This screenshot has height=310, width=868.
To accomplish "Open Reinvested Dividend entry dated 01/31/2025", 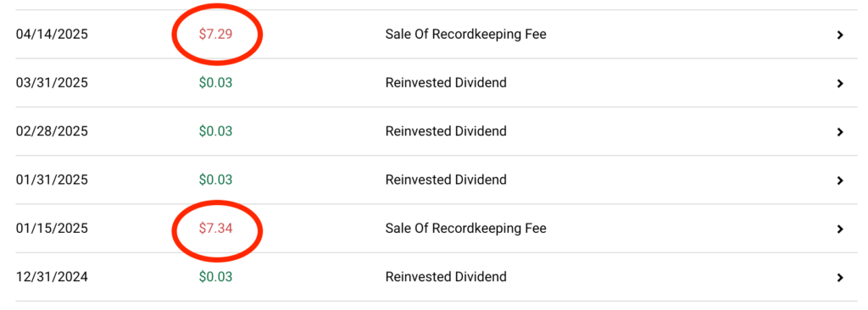I will click(x=446, y=180).
